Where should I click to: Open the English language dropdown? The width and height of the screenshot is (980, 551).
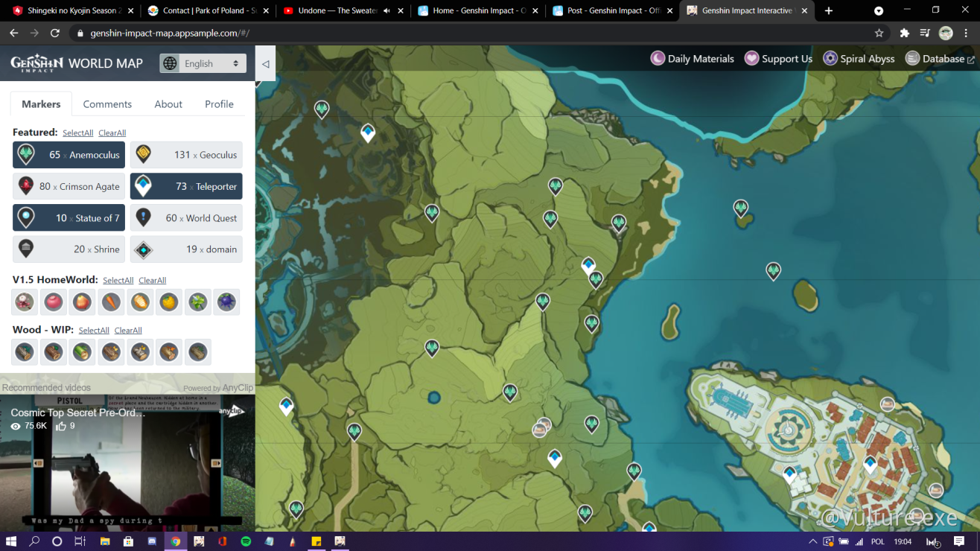tap(203, 63)
